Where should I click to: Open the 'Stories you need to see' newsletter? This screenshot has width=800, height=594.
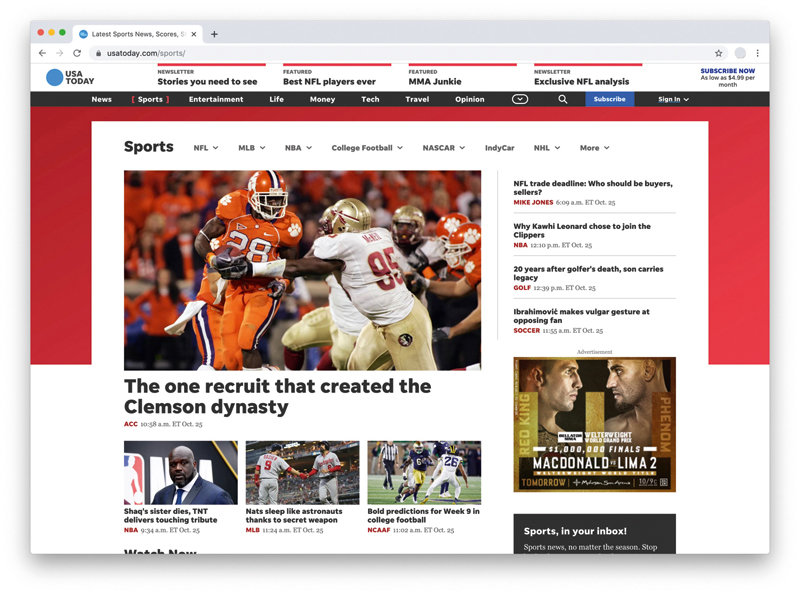(x=207, y=81)
